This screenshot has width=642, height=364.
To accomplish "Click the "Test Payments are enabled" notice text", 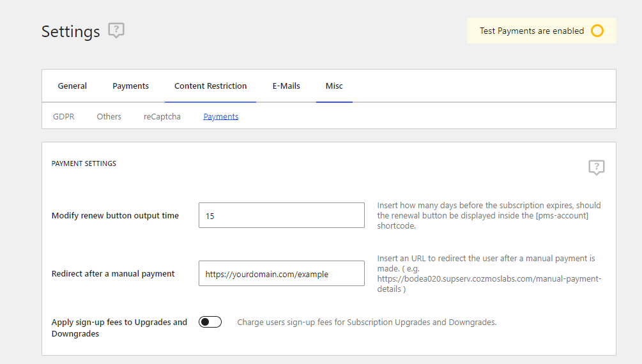I will click(x=531, y=31).
